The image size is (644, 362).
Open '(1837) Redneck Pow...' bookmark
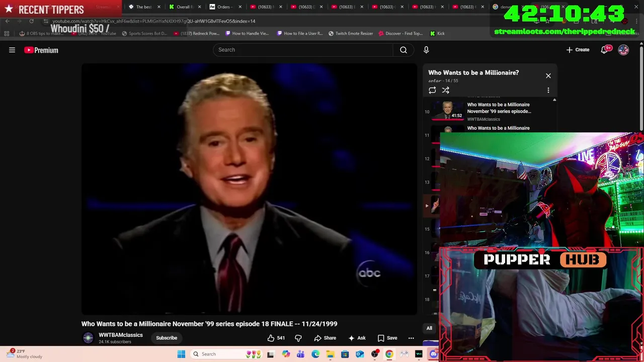coord(197,33)
